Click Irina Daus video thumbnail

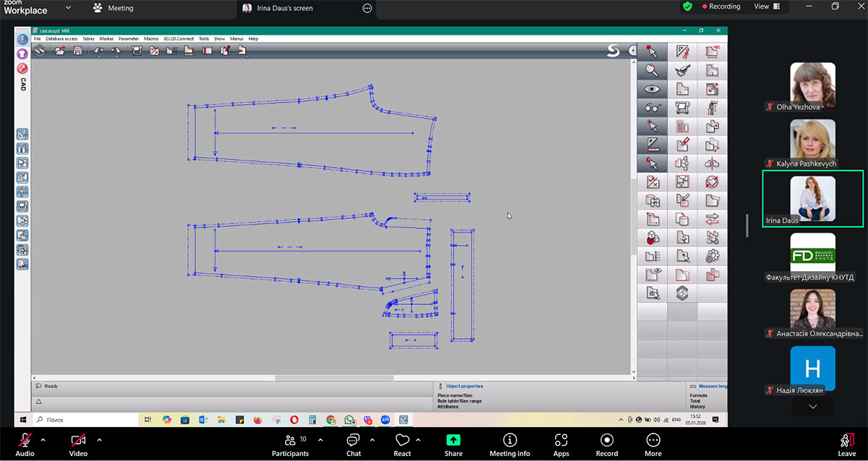tap(812, 199)
